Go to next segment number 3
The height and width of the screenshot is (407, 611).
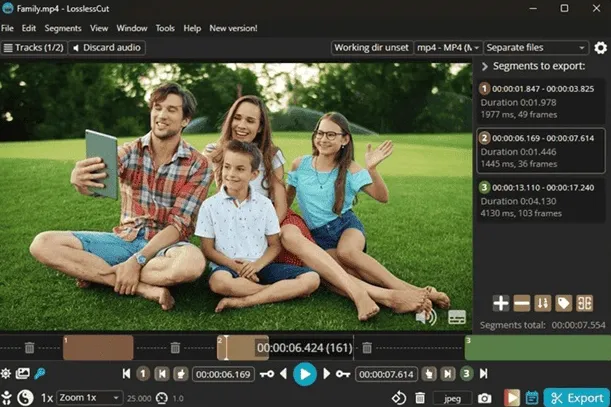(466, 374)
